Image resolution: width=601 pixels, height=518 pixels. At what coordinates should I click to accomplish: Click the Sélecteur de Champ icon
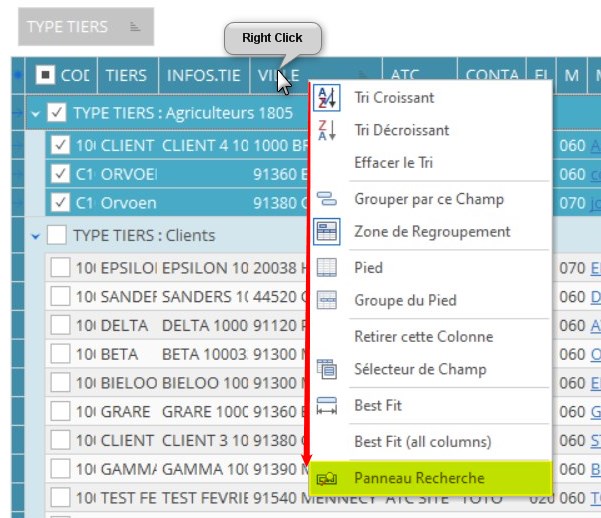pos(326,369)
